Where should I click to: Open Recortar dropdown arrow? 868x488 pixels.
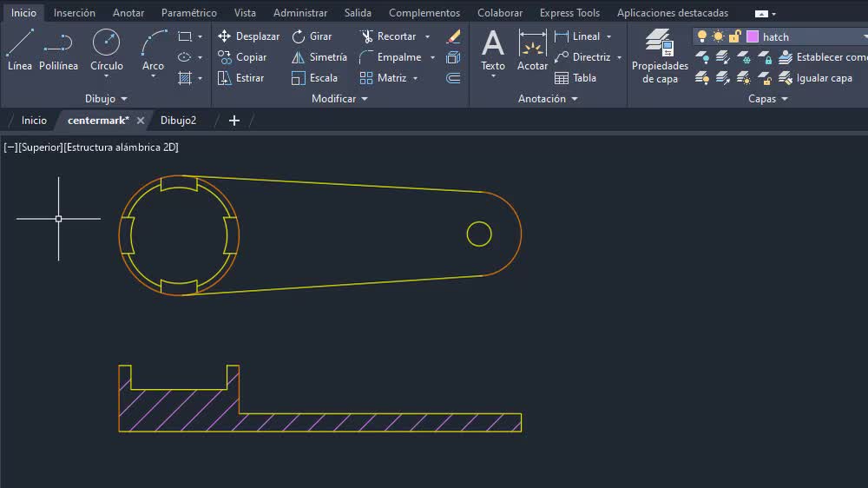coord(427,36)
